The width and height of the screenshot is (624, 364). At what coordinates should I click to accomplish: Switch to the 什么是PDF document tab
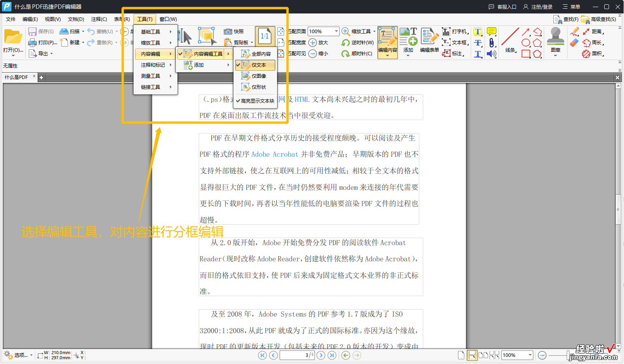19,77
